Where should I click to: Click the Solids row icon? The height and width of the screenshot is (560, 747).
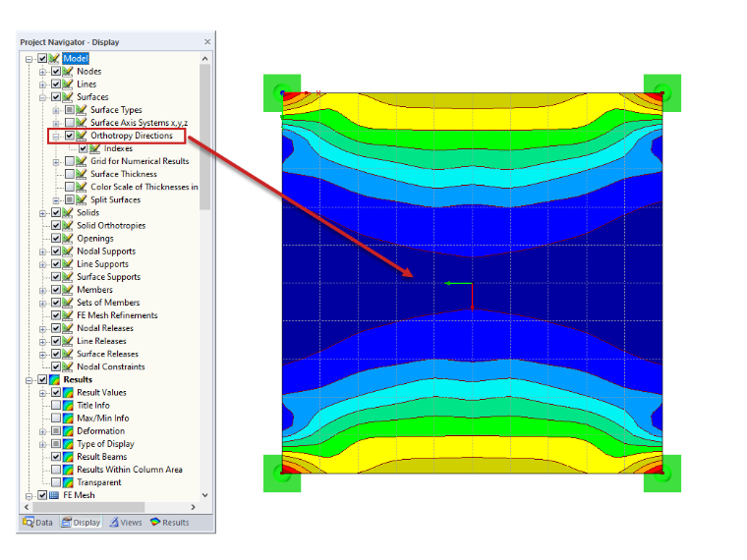point(68,213)
